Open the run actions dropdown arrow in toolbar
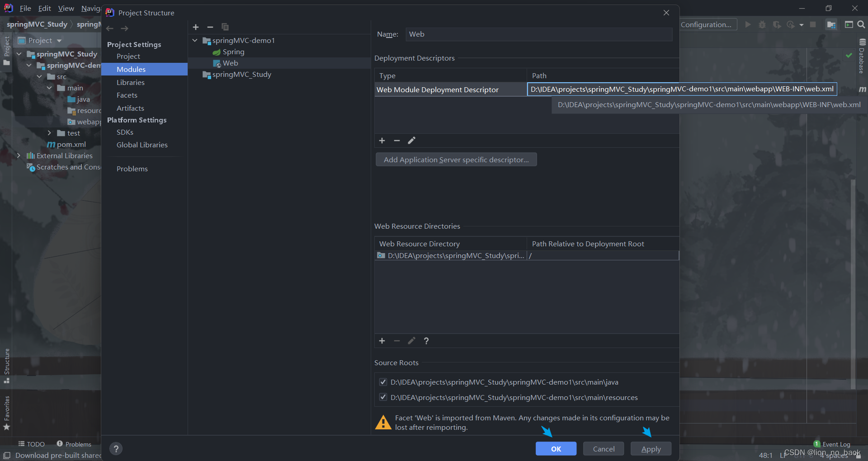Viewport: 868px width, 461px height. tap(802, 25)
